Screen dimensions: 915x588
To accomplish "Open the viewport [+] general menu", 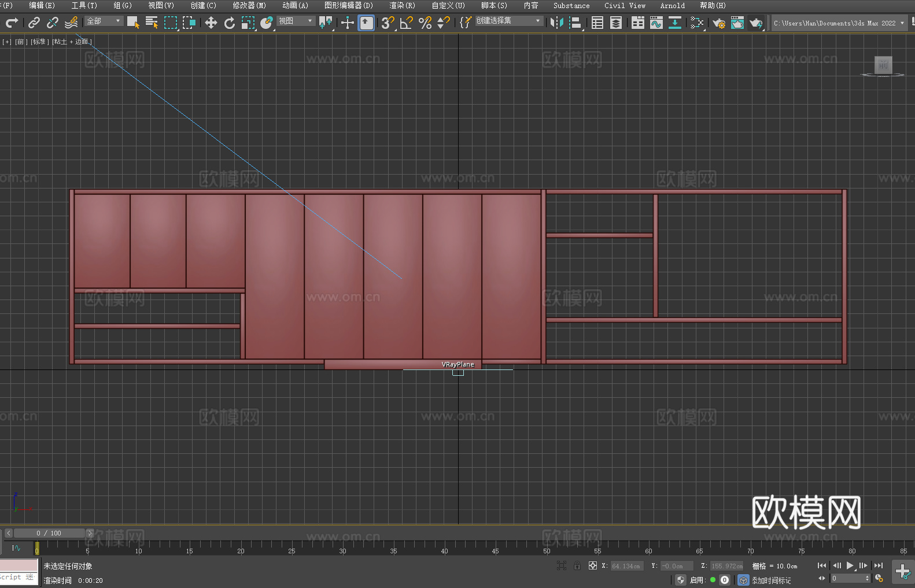I will tap(7, 42).
